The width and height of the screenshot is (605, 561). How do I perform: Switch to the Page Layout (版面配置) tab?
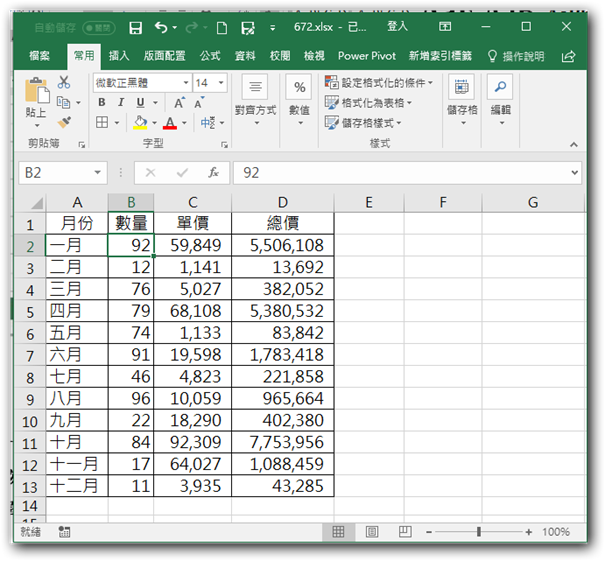point(164,56)
